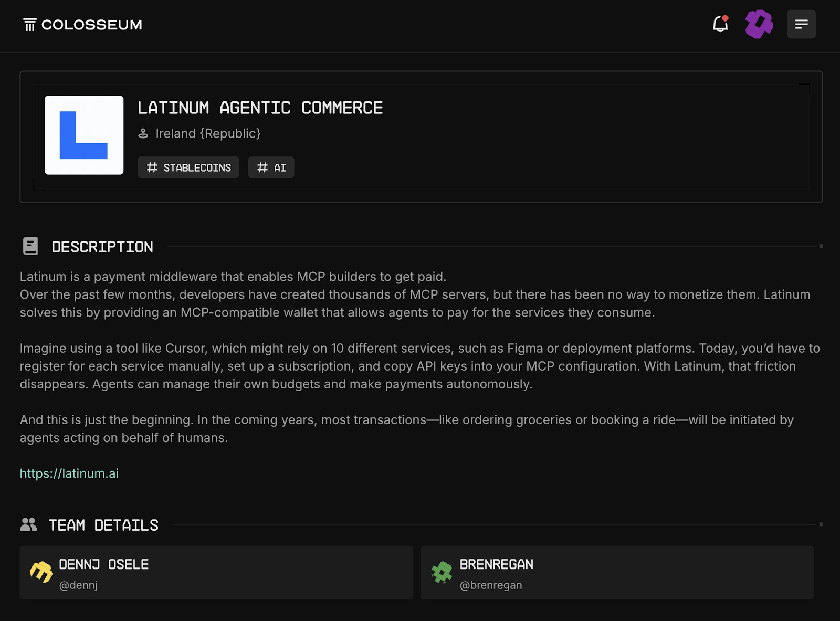Viewport: 840px width, 621px height.
Task: Click the Latinum Agentic Commerce title
Action: [260, 108]
